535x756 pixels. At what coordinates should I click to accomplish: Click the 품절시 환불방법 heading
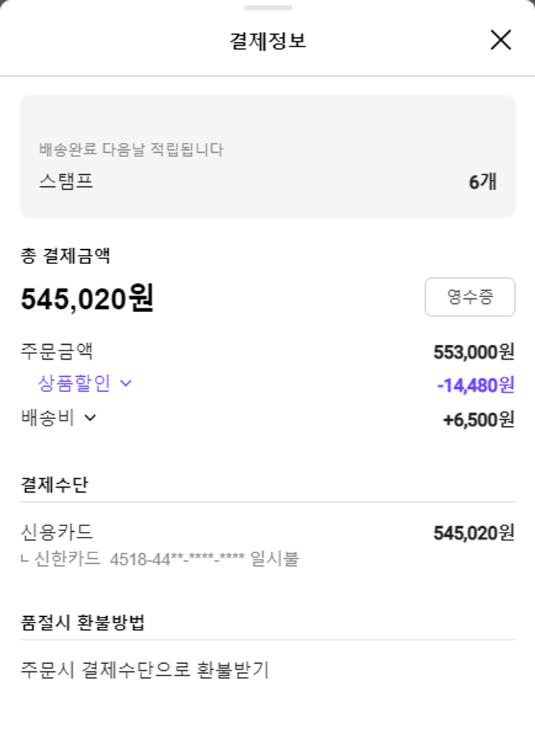point(83,623)
